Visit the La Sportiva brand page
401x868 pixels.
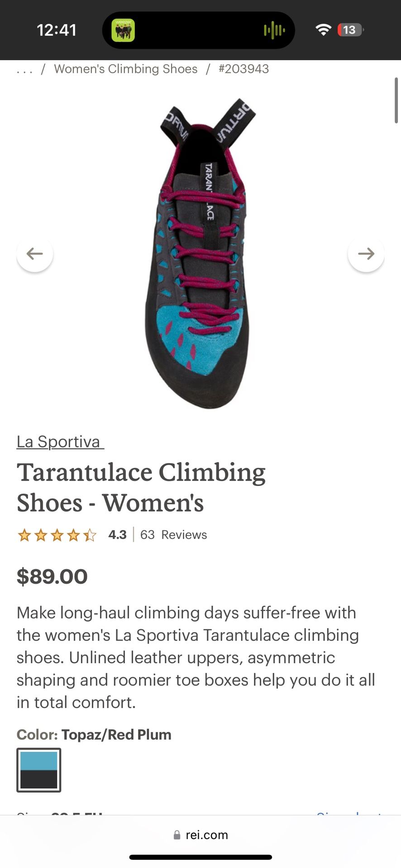pos(59,441)
